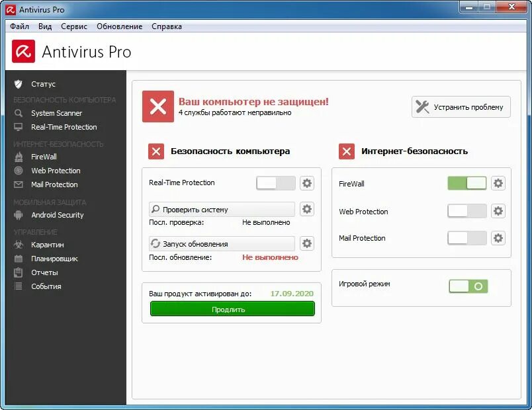
Task: Click the Avira icon in the title bar
Action: pyautogui.click(x=11, y=10)
